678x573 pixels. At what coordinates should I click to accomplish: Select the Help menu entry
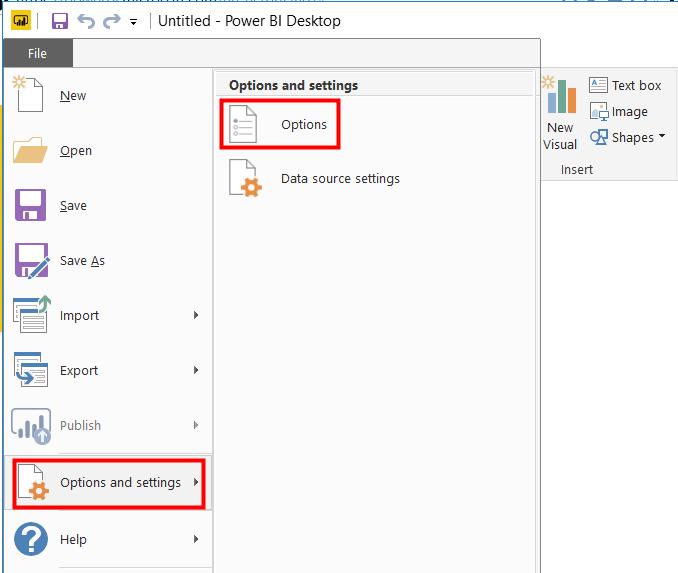pyautogui.click(x=73, y=539)
